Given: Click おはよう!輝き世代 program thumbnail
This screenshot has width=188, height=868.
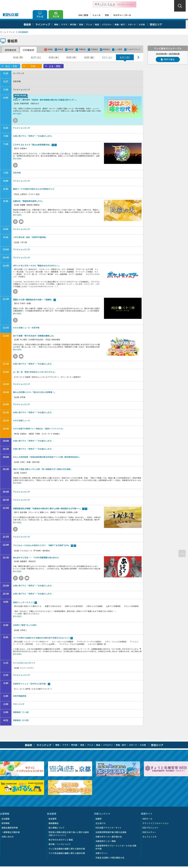Looking at the screenshot, I should point(123,107).
